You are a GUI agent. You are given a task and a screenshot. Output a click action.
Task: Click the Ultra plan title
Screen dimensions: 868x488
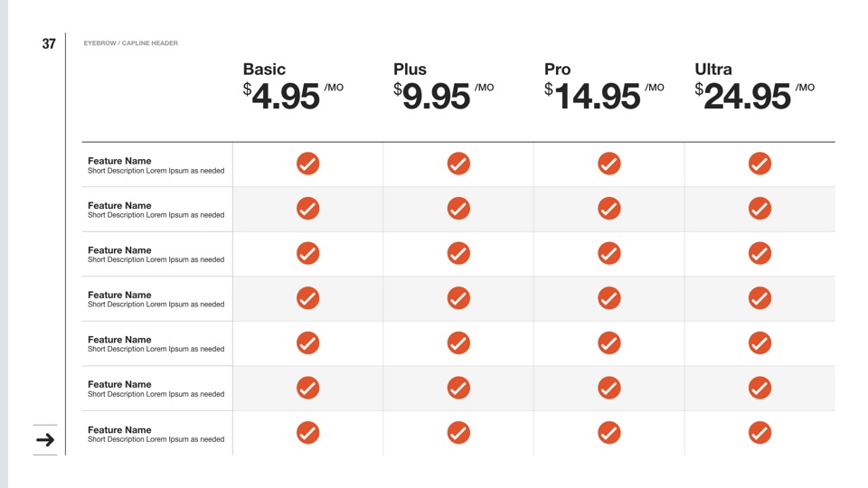point(713,70)
